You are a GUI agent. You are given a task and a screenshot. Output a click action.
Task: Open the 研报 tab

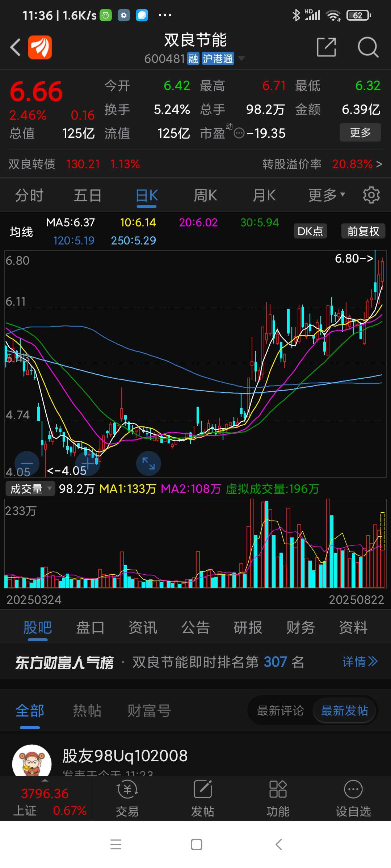[x=248, y=627]
